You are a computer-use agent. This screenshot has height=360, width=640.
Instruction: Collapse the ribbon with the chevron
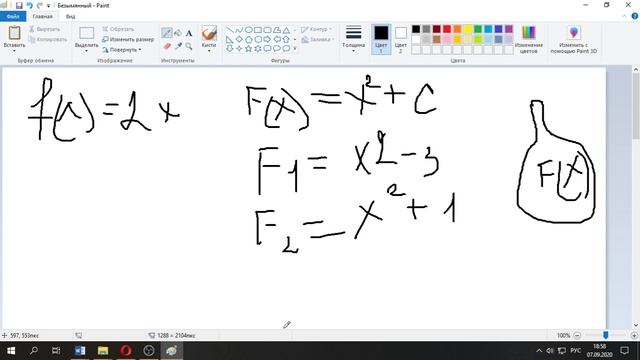[x=624, y=16]
